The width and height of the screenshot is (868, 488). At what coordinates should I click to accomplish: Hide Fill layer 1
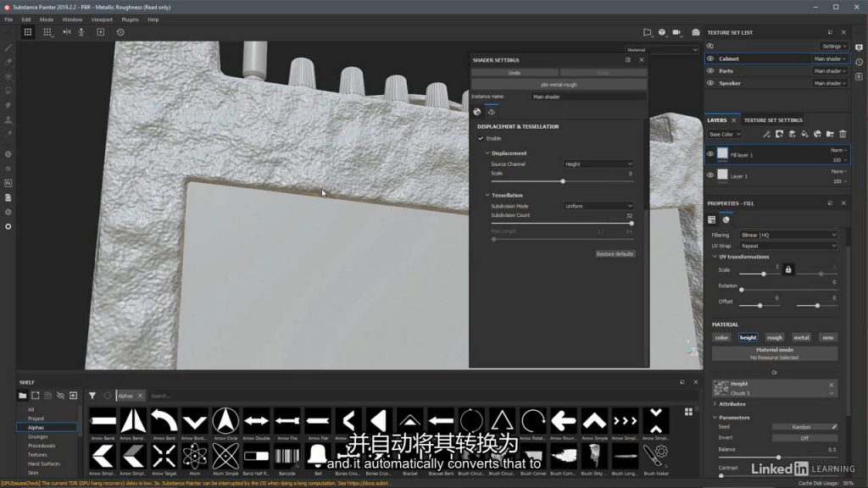[710, 154]
